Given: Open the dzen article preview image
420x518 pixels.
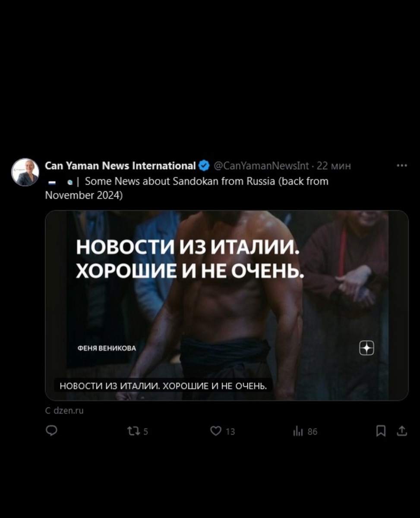Looking at the screenshot, I should (x=227, y=305).
